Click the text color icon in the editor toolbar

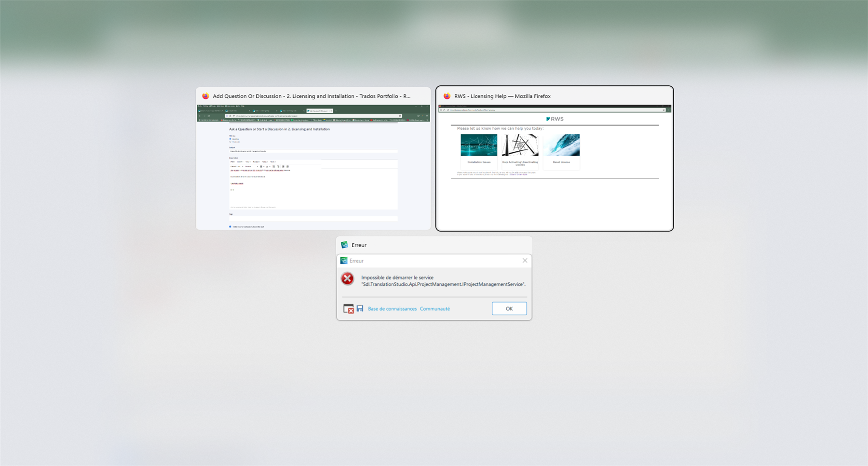[267, 167]
